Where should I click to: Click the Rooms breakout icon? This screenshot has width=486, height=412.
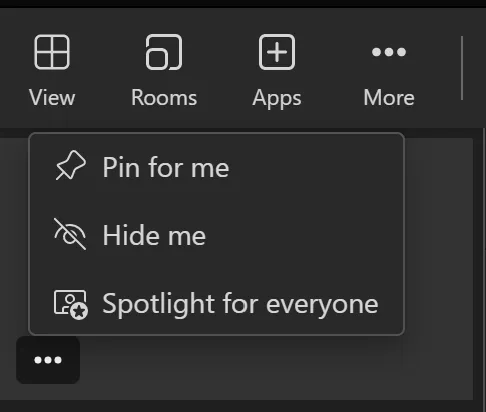coord(164,52)
